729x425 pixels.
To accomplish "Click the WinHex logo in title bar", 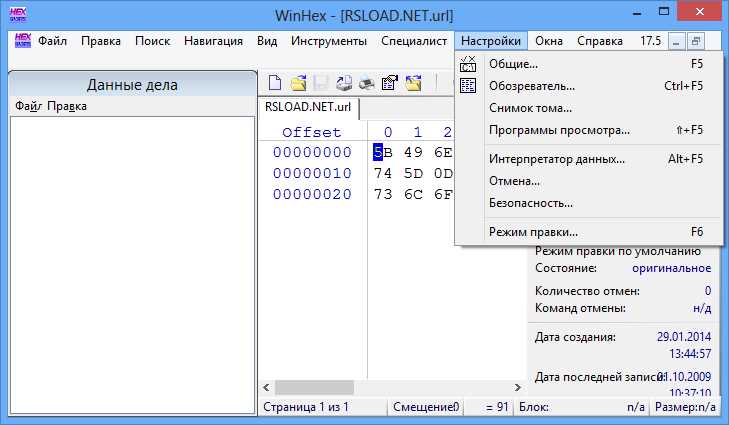I will tap(18, 14).
